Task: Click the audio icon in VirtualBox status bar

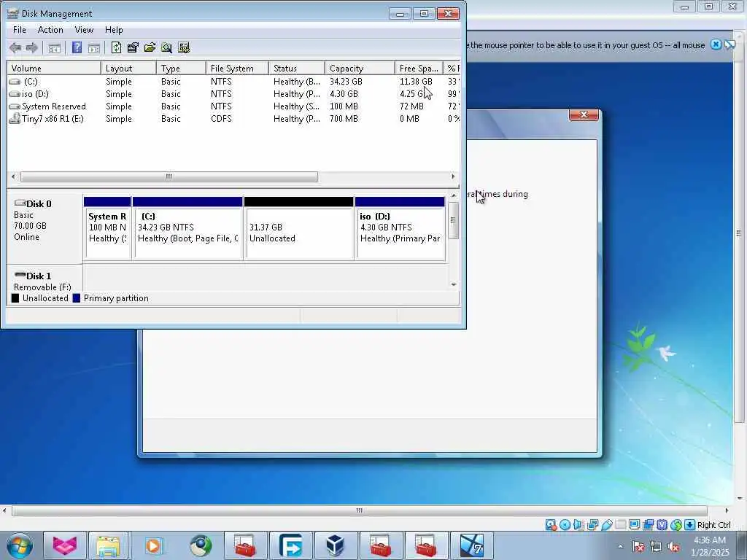Action: point(578,525)
